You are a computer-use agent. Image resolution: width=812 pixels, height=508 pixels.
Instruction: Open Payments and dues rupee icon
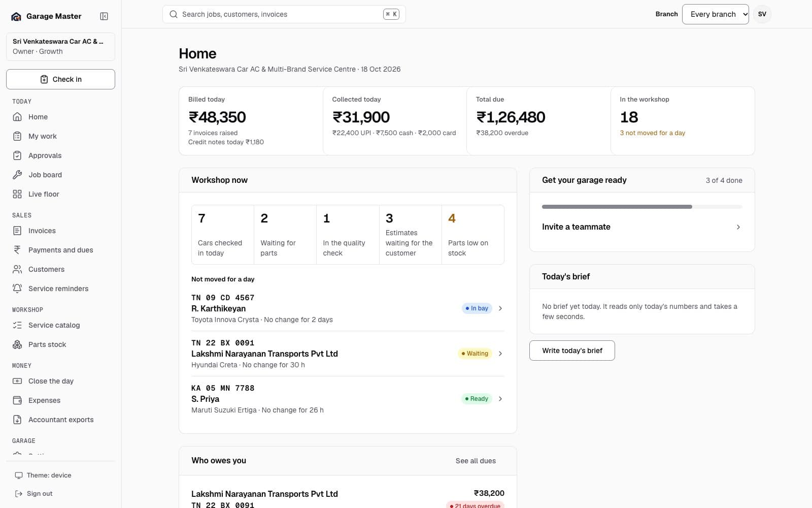pyautogui.click(x=17, y=250)
